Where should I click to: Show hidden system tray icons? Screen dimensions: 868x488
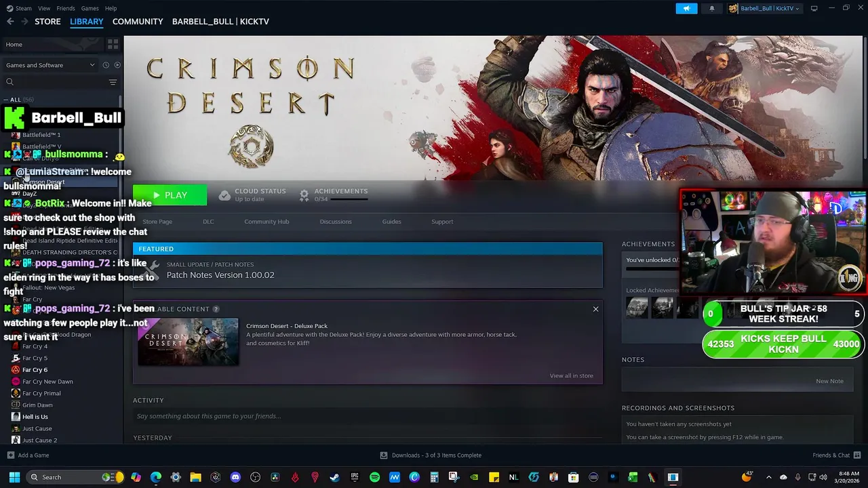click(x=768, y=477)
